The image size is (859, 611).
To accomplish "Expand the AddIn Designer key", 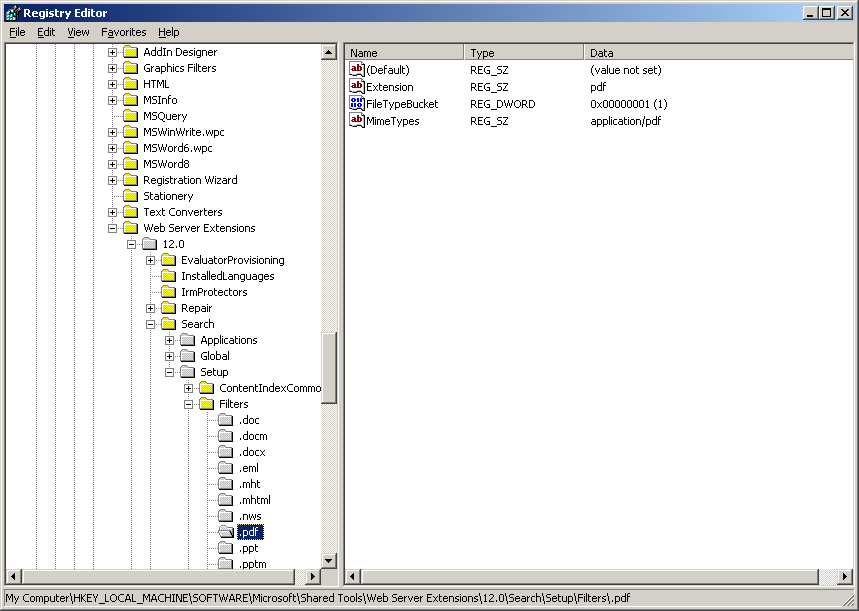I will pos(112,53).
